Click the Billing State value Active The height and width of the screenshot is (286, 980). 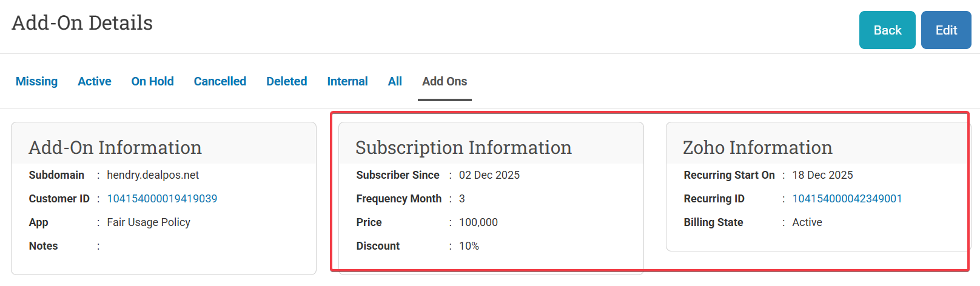coord(807,222)
